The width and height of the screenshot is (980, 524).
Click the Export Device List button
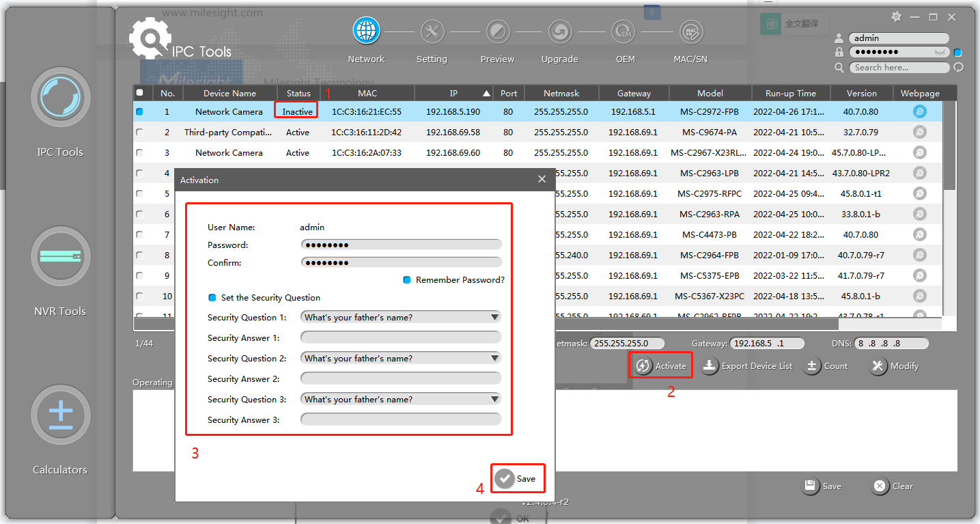pyautogui.click(x=748, y=366)
